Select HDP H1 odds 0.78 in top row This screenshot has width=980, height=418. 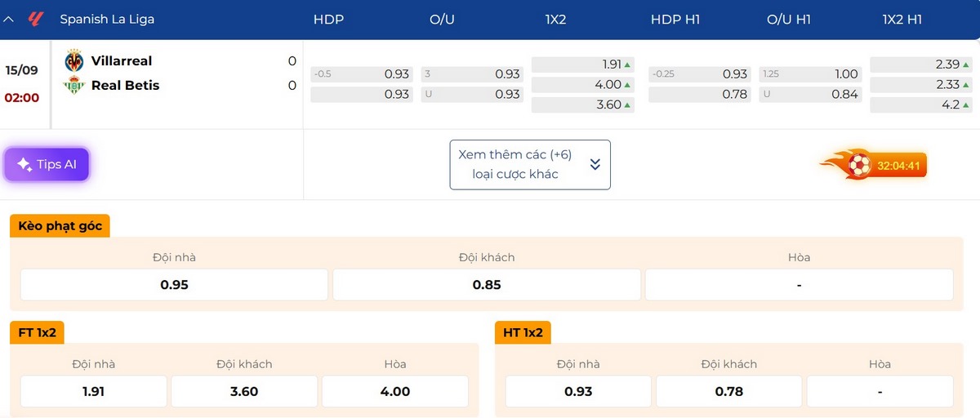700,94
